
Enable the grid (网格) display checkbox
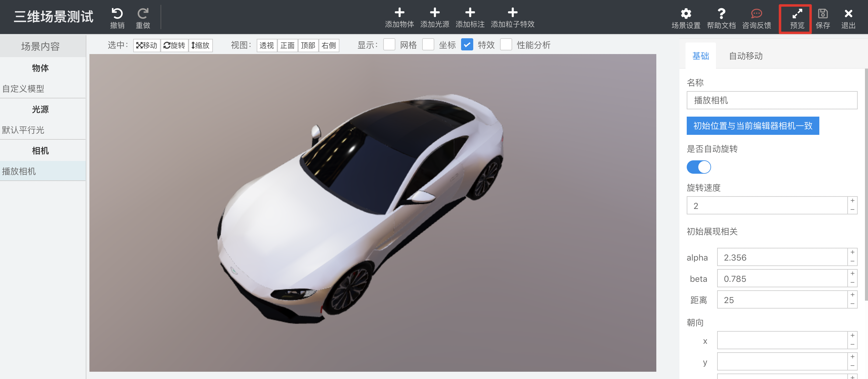(x=389, y=45)
